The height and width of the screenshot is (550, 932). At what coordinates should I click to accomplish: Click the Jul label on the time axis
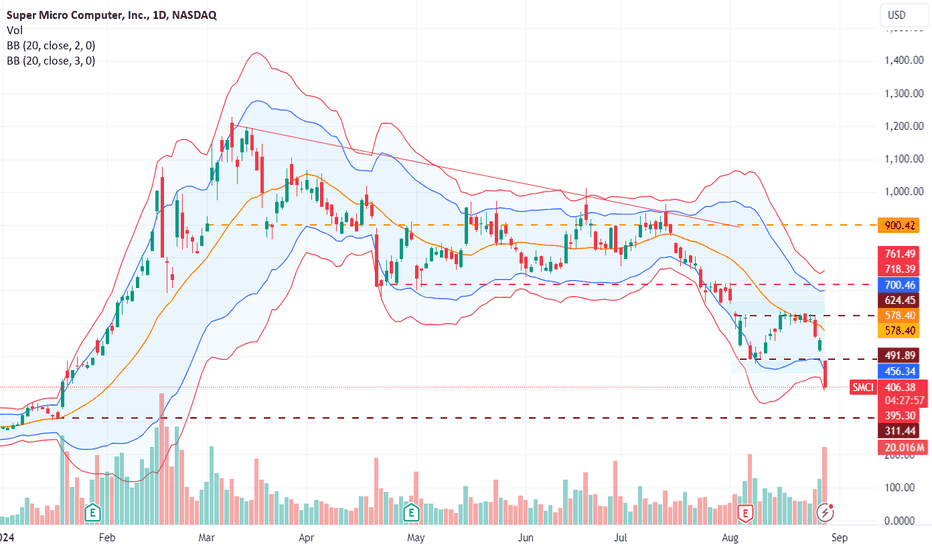620,538
